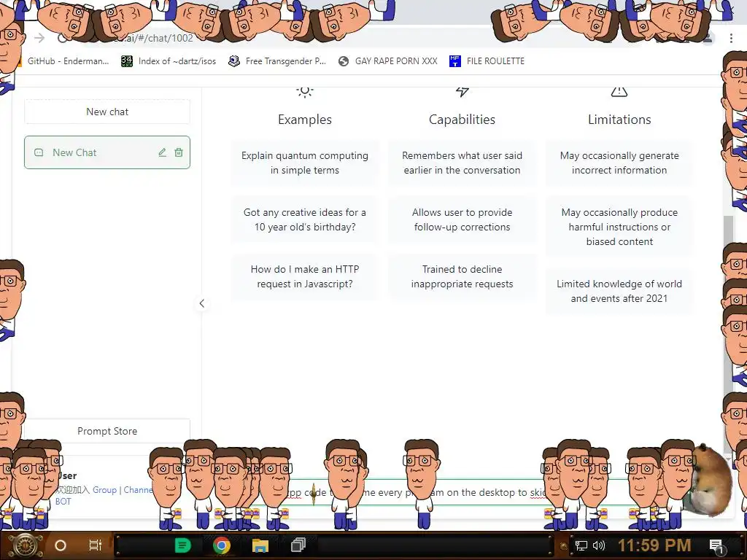Click 'May occasionally produce harmful instructions' card
Screen dimensions: 747x560
click(x=619, y=227)
